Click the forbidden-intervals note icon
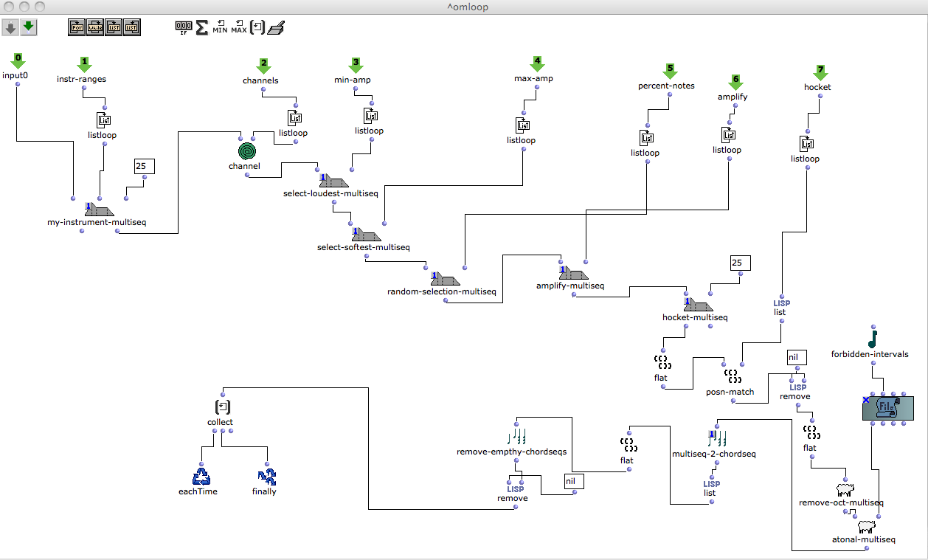This screenshot has width=928, height=560. (873, 339)
